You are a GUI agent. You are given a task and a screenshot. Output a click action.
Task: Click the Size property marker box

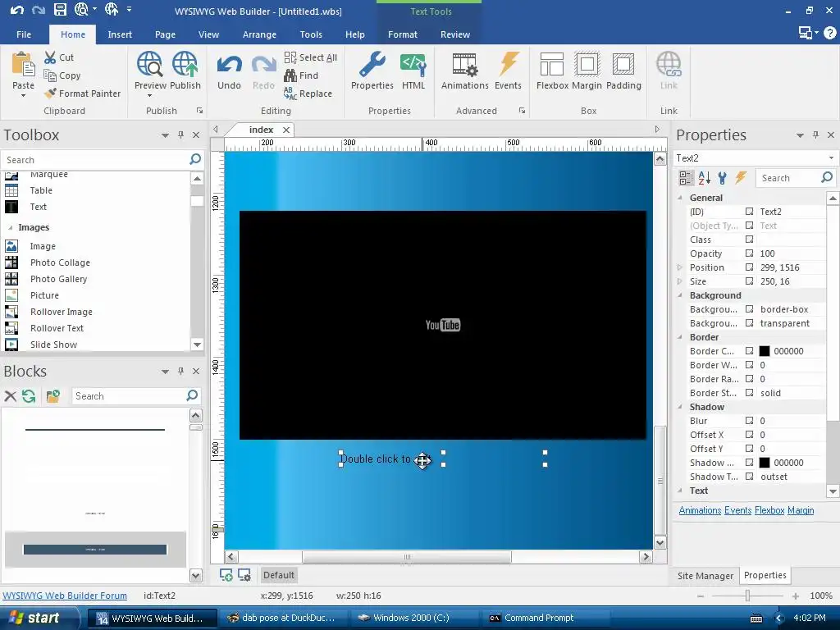tap(749, 281)
